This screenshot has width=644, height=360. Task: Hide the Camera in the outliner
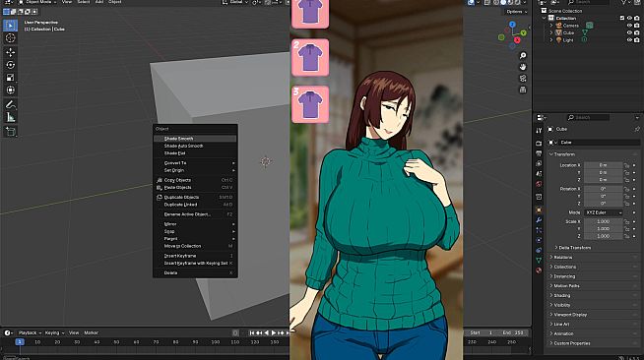point(629,26)
